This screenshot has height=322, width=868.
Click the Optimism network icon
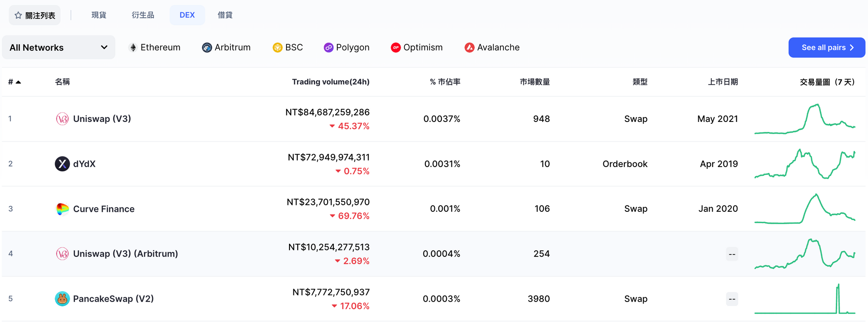tap(395, 48)
